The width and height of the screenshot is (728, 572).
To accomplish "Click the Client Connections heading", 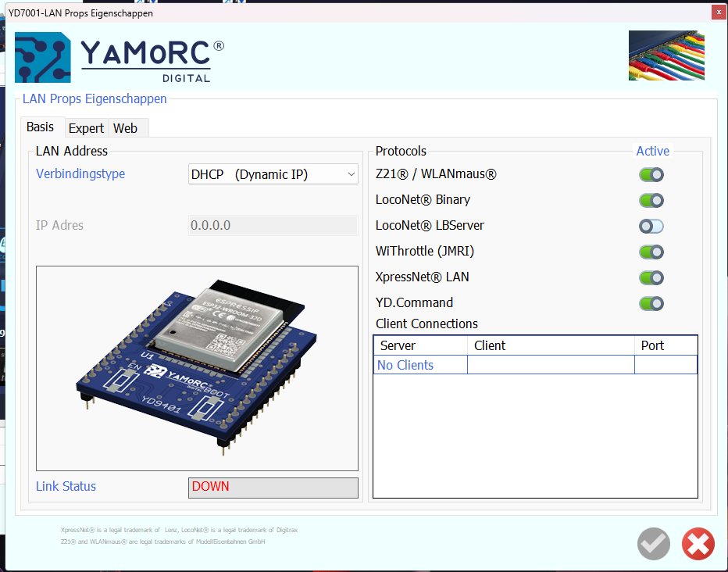I will (x=426, y=324).
